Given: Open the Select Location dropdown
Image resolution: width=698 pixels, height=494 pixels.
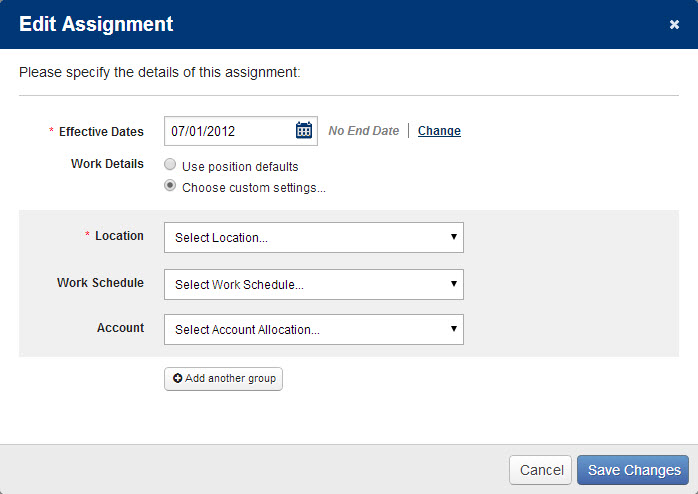Looking at the screenshot, I should click(314, 238).
